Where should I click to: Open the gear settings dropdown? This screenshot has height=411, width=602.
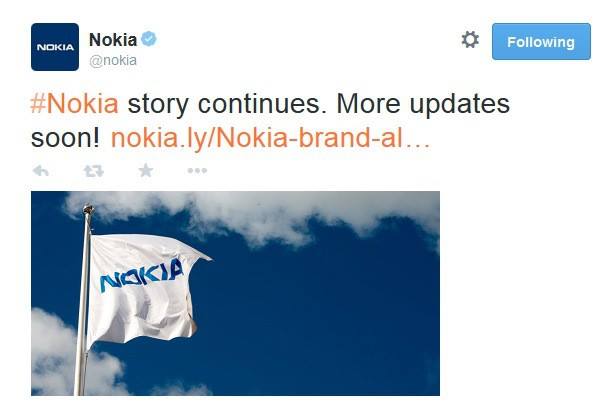pyautogui.click(x=470, y=41)
